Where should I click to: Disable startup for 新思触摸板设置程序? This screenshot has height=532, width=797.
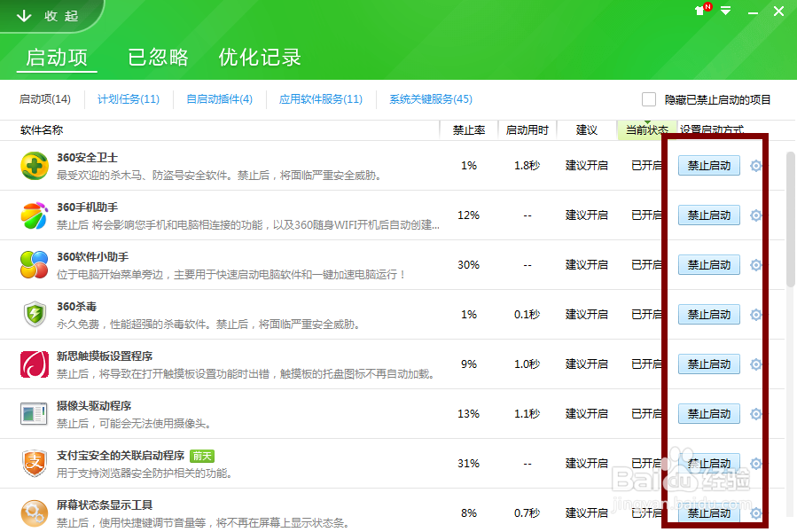click(709, 364)
